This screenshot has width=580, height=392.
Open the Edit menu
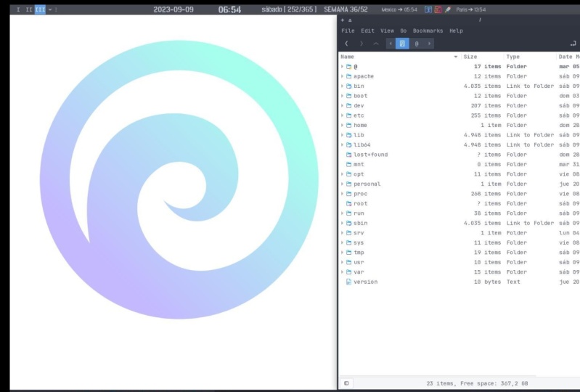tap(368, 30)
